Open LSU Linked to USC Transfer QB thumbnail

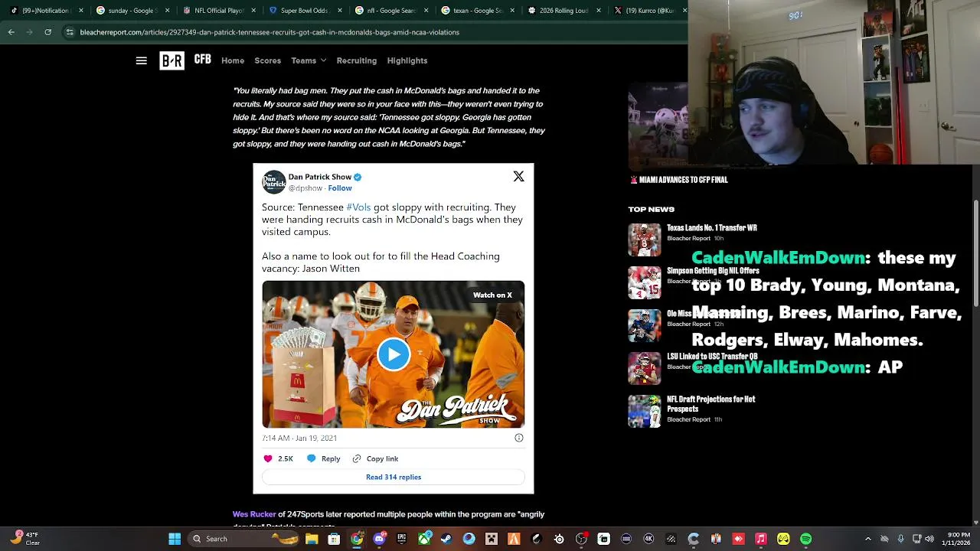(x=645, y=368)
